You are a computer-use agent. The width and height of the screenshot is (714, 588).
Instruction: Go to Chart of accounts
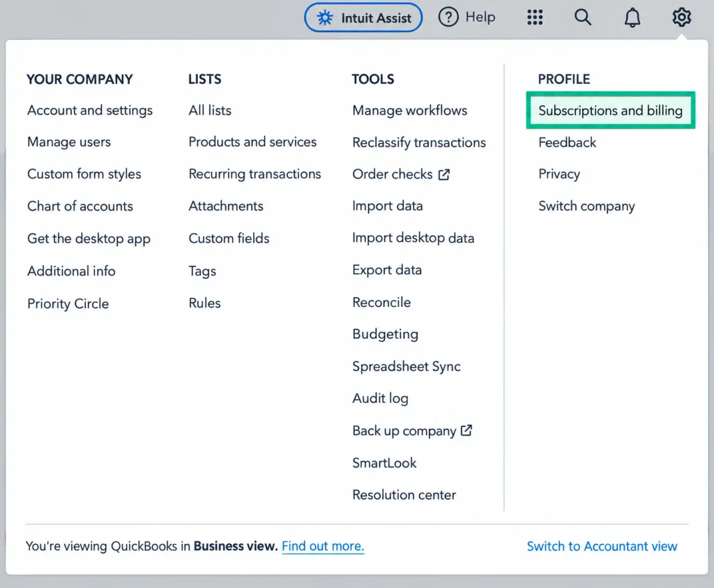(80, 206)
